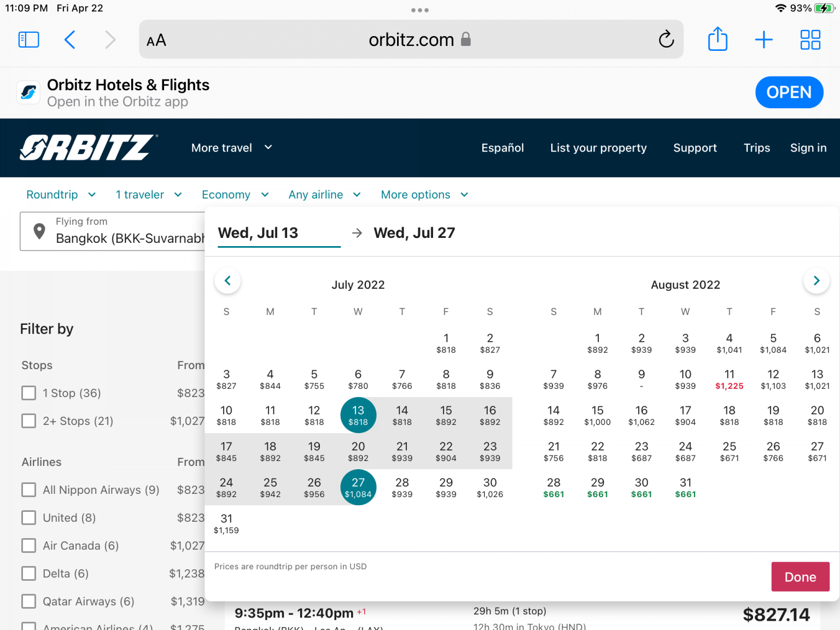Select August 11 priced $1,225

729,380
